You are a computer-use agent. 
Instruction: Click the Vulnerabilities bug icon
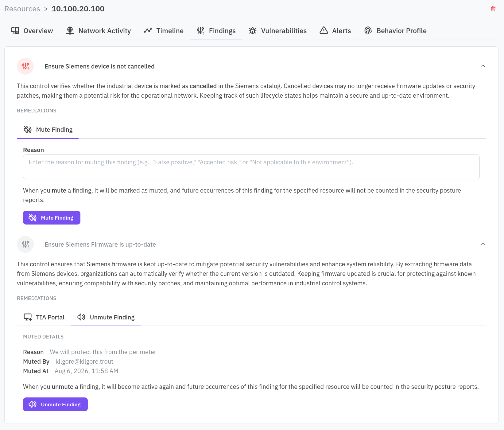253,30
